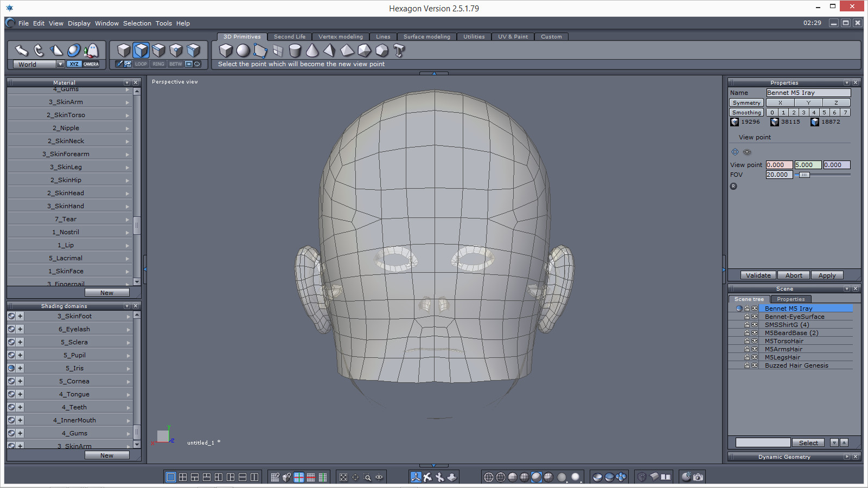Open the World coordinate system dropdown
Viewport: 868px width, 488px height.
pyautogui.click(x=60, y=64)
